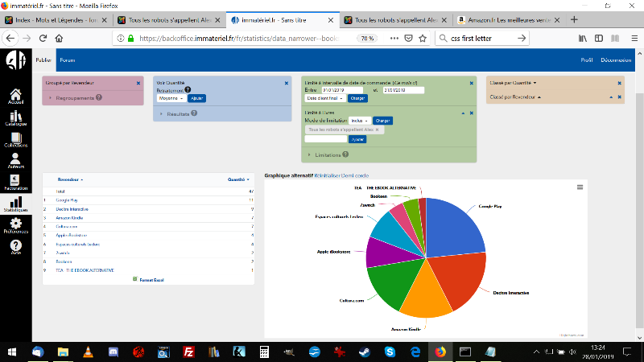
Task: Open the Catalogue section icon
Action: [15, 118]
